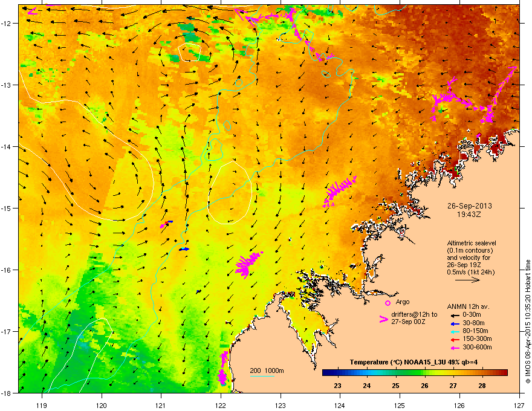
Task: Click the "150-300m" depth label
Action: tap(477, 338)
